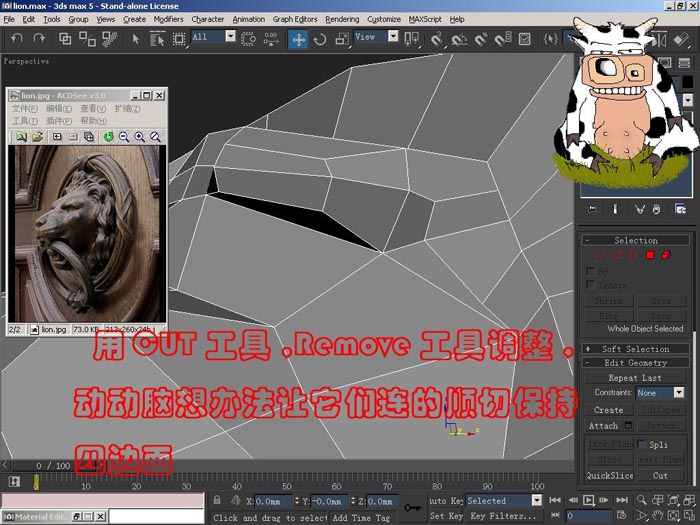Open the Character menu
The height and width of the screenshot is (525, 700).
point(208,19)
